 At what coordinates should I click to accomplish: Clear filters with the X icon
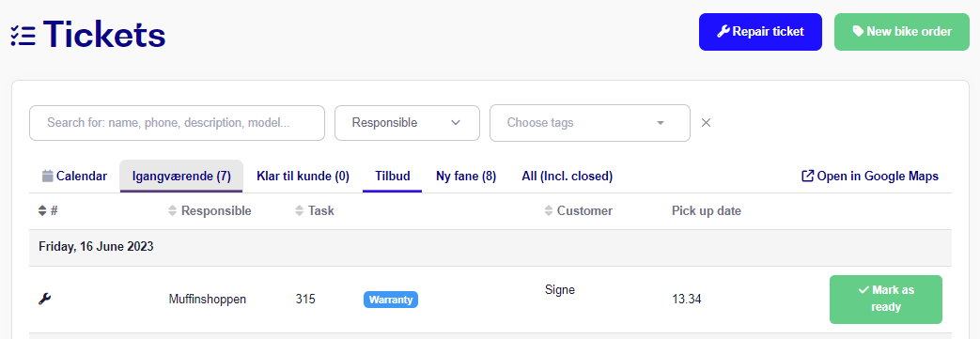pyautogui.click(x=707, y=123)
